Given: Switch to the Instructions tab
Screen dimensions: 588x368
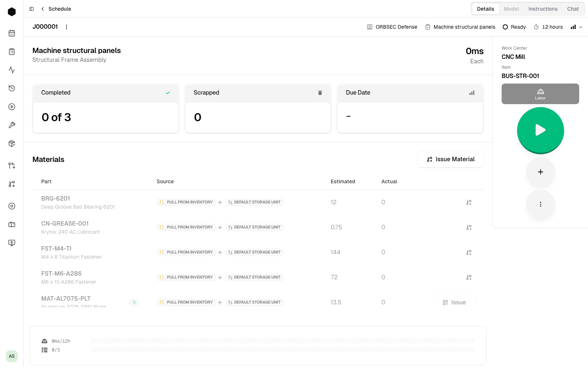Looking at the screenshot, I should (543, 9).
